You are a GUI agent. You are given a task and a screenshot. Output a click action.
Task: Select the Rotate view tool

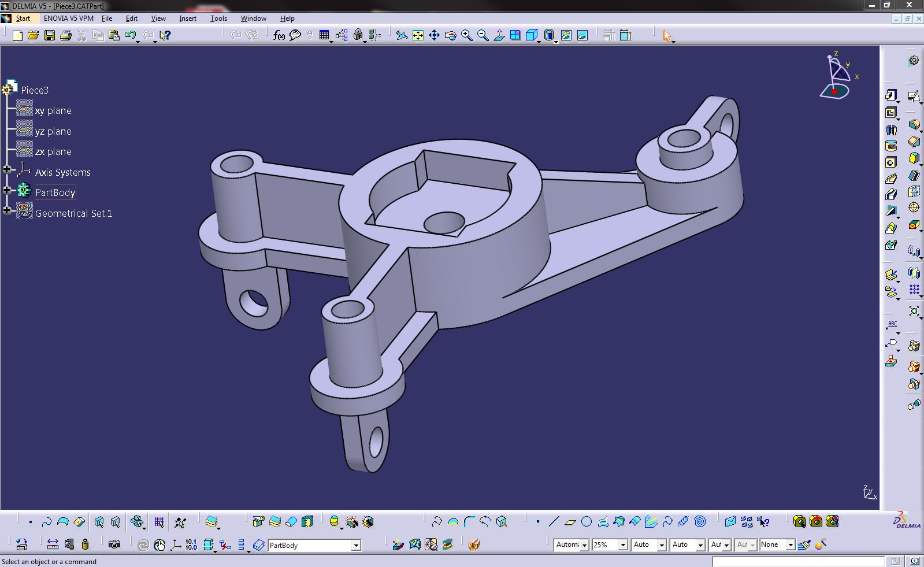pyautogui.click(x=451, y=36)
